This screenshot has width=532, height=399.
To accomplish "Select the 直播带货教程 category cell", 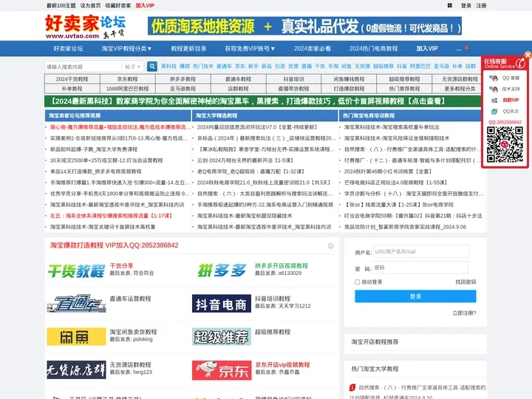I will point(293,89).
